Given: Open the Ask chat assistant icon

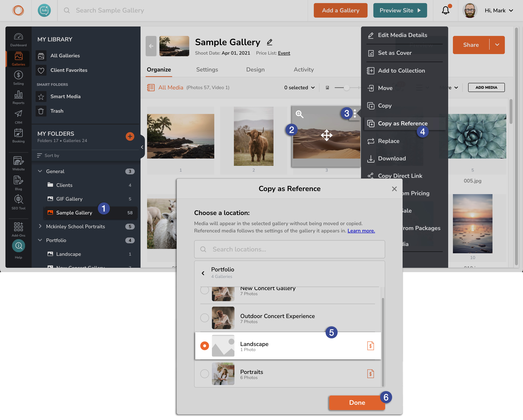Looking at the screenshot, I should click(44, 10).
